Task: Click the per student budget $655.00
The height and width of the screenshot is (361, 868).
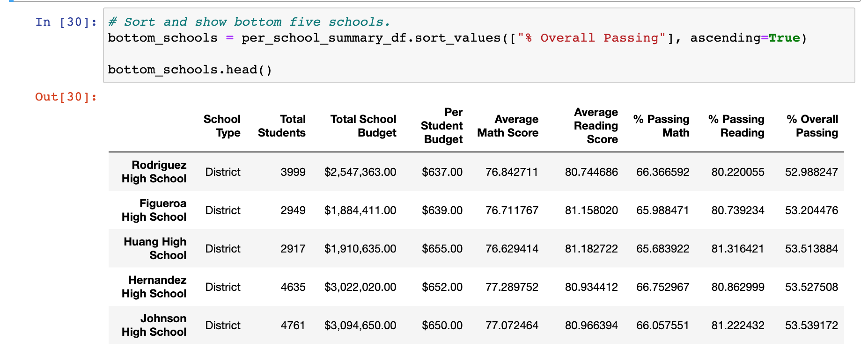Action: tap(442, 249)
